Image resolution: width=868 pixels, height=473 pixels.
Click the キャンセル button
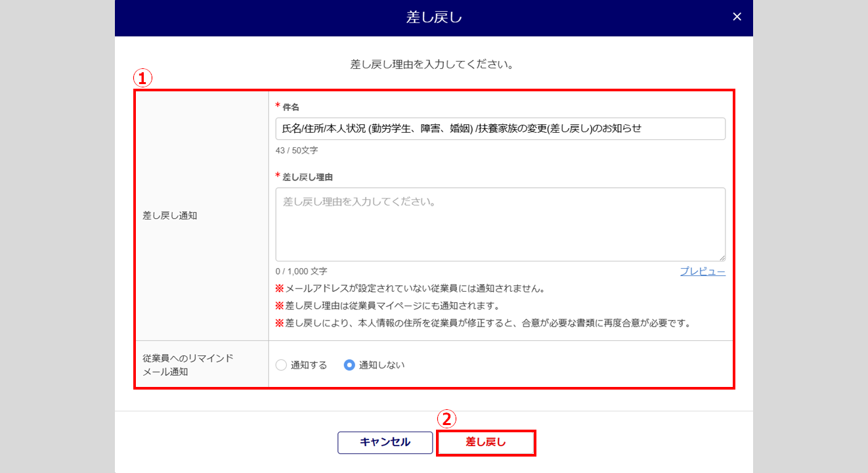(385, 443)
